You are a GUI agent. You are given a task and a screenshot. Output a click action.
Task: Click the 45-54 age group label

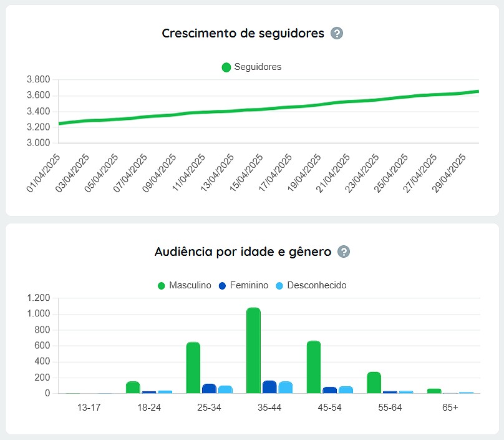(x=330, y=408)
